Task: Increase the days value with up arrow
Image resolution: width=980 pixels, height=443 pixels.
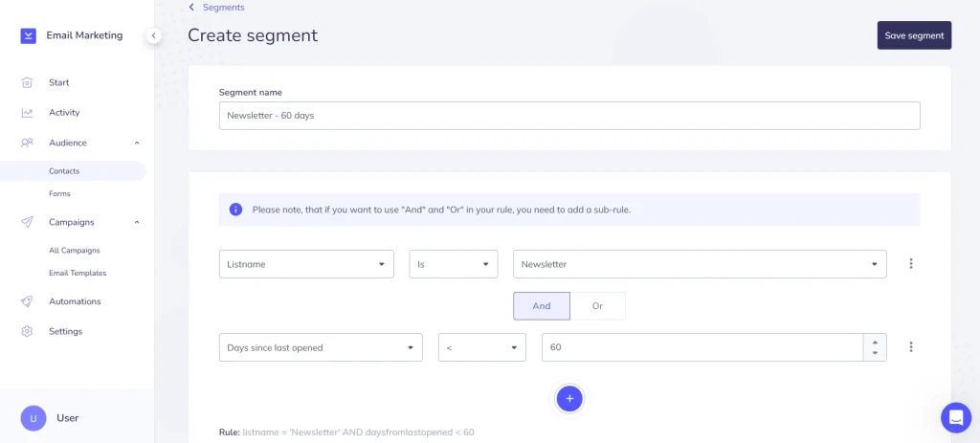Action: click(x=875, y=342)
